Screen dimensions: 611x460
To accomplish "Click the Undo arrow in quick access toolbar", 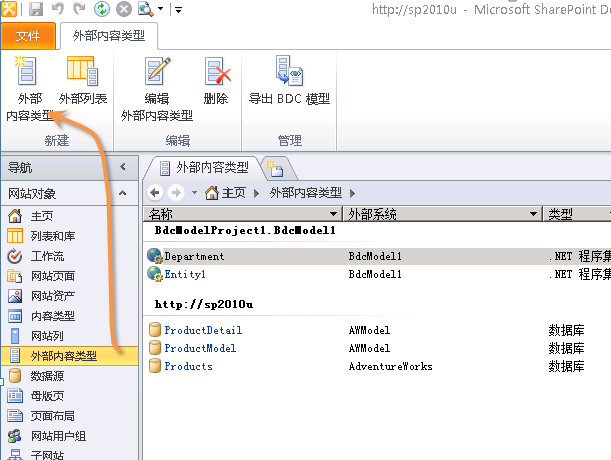I will (58, 9).
